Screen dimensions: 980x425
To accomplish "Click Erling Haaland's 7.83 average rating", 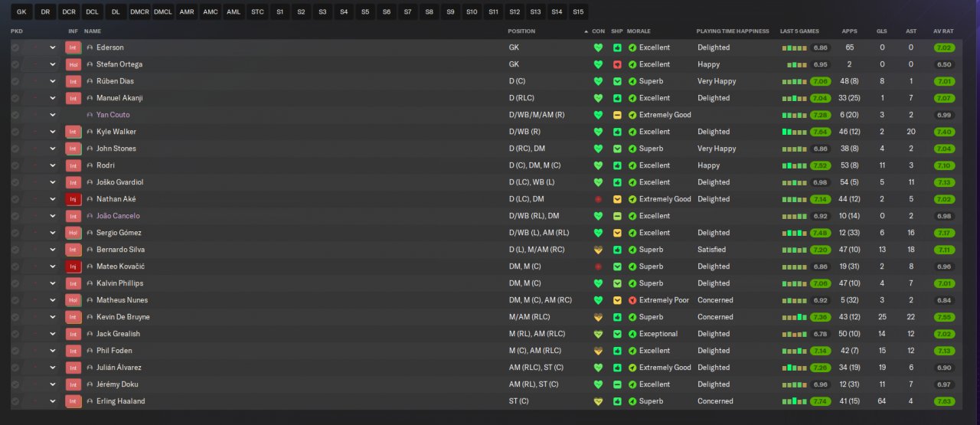I will point(944,401).
